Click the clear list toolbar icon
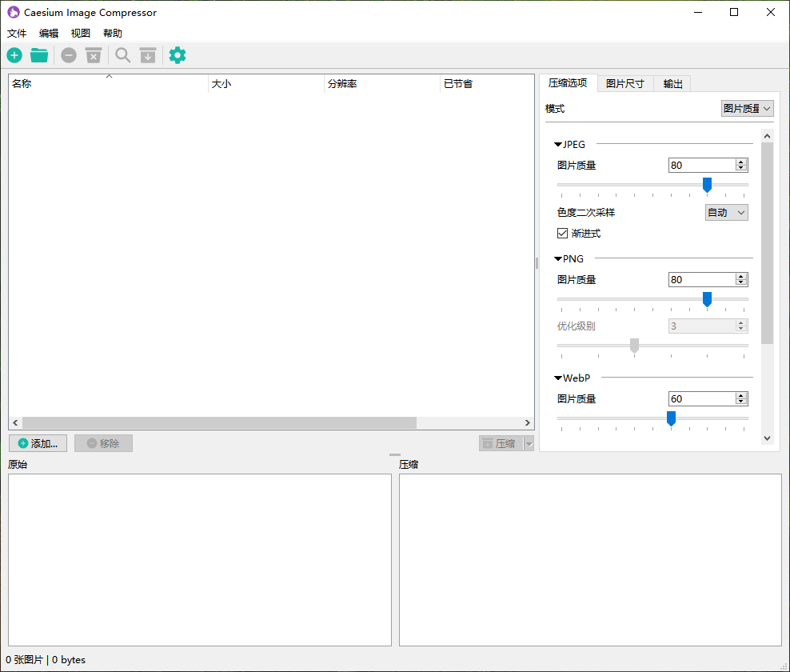This screenshot has height=672, width=790. click(94, 55)
